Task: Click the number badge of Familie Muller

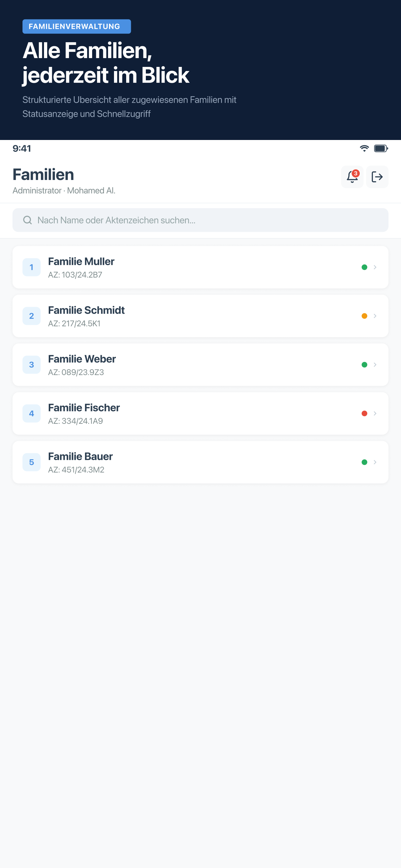Action: (31, 267)
